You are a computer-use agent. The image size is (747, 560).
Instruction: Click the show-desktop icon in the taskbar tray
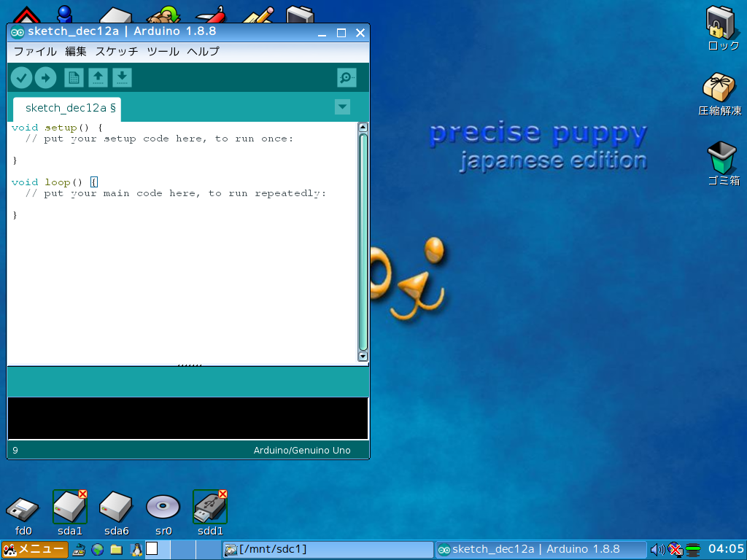pos(79,550)
